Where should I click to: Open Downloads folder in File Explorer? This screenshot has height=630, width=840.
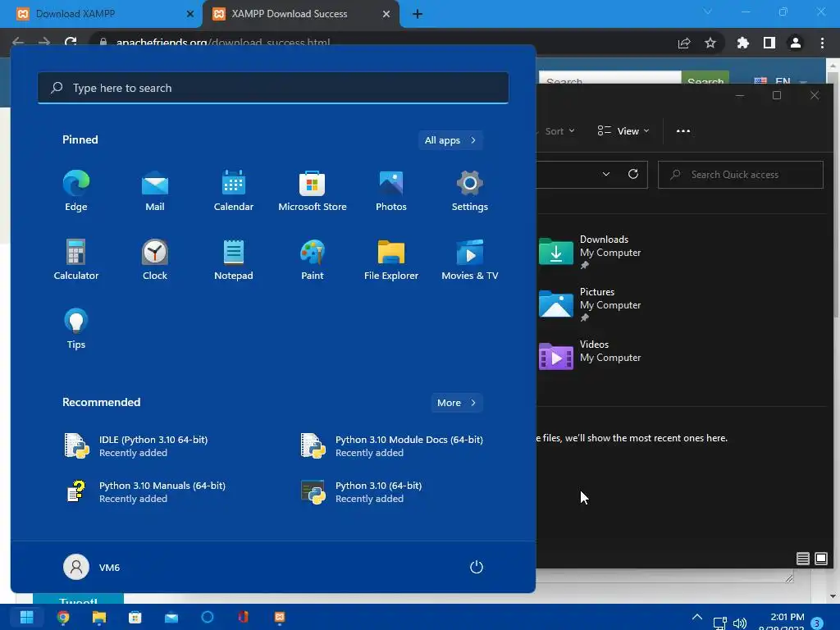pos(591,252)
